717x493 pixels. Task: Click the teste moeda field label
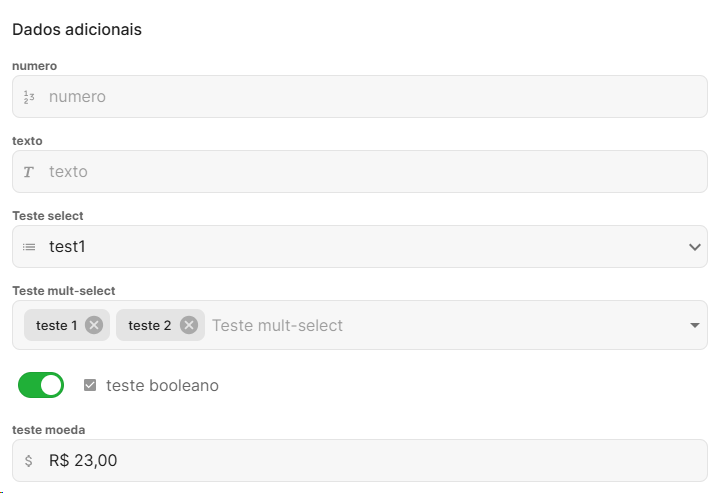48,430
